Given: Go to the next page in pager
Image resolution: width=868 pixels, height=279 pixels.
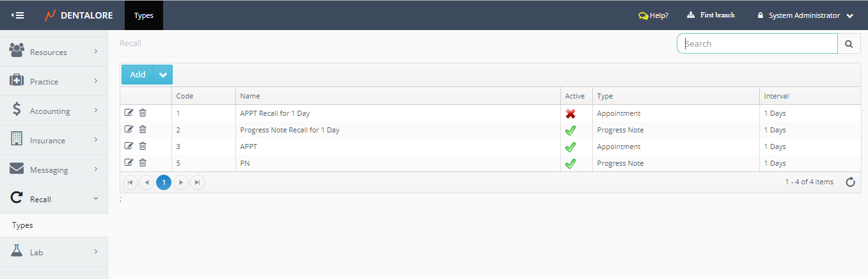Looking at the screenshot, I should tap(181, 182).
